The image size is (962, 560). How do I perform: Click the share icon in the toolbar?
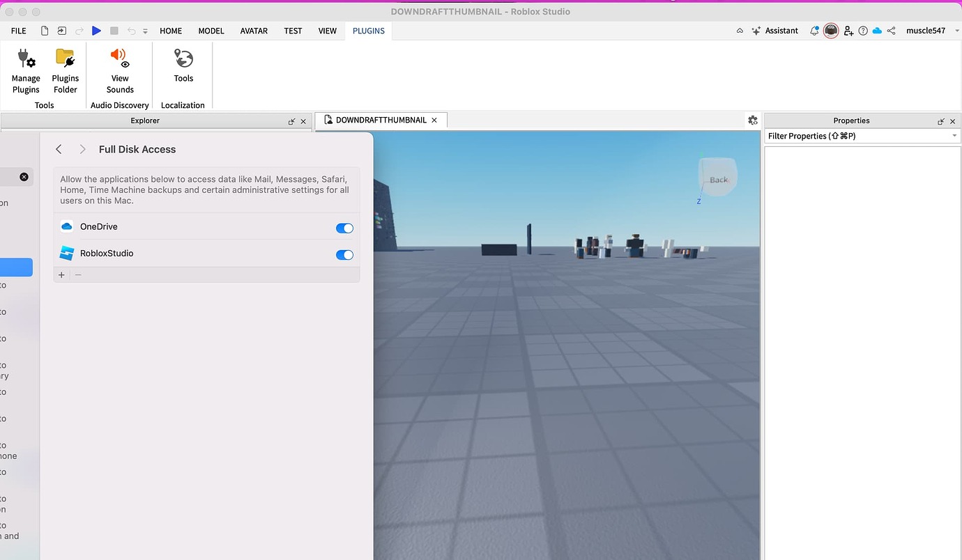[891, 31]
